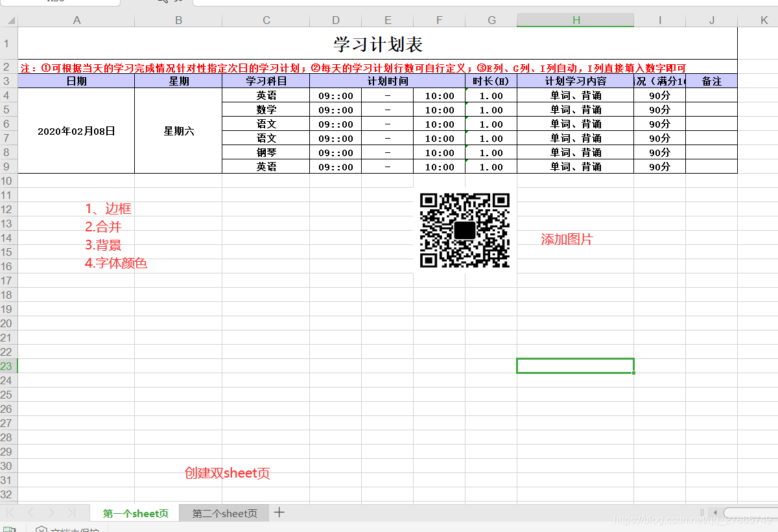
Task: Add a new worksheet with the + button
Action: [279, 512]
